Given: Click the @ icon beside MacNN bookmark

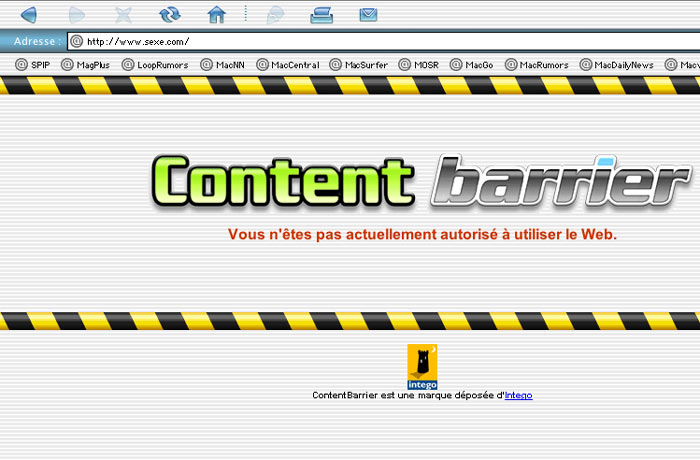Looking at the screenshot, I should tap(206, 65).
